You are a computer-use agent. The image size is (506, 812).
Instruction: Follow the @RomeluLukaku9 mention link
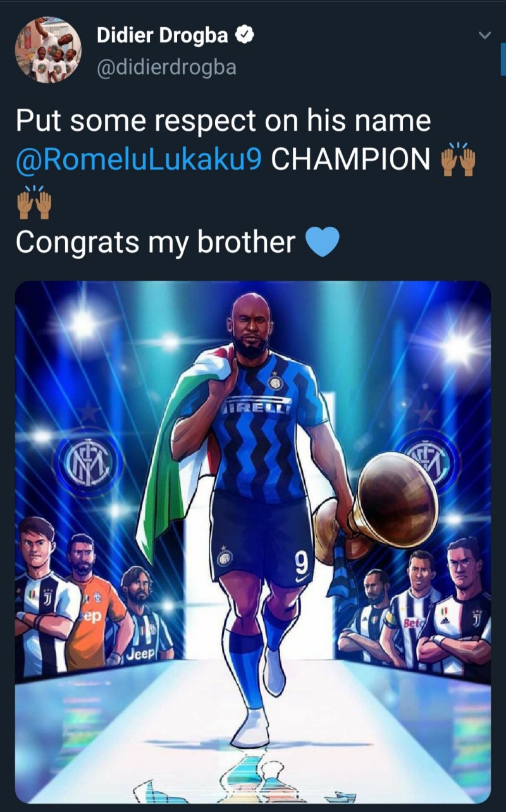point(139,161)
